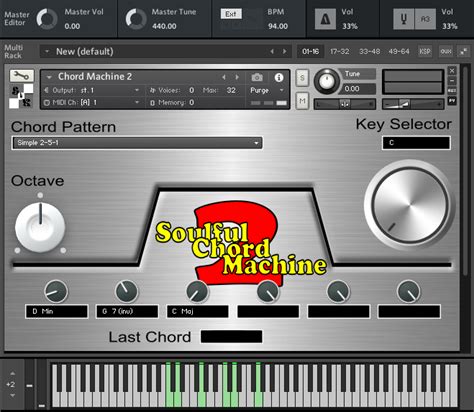Open instrument edit mode wrench icon
This screenshot has width=474, height=412.
pos(22,76)
